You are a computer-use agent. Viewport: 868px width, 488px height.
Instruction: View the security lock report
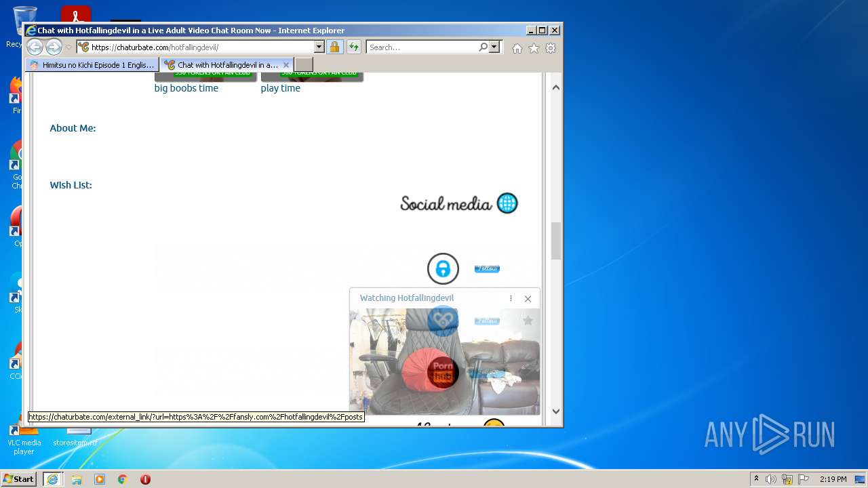[334, 47]
